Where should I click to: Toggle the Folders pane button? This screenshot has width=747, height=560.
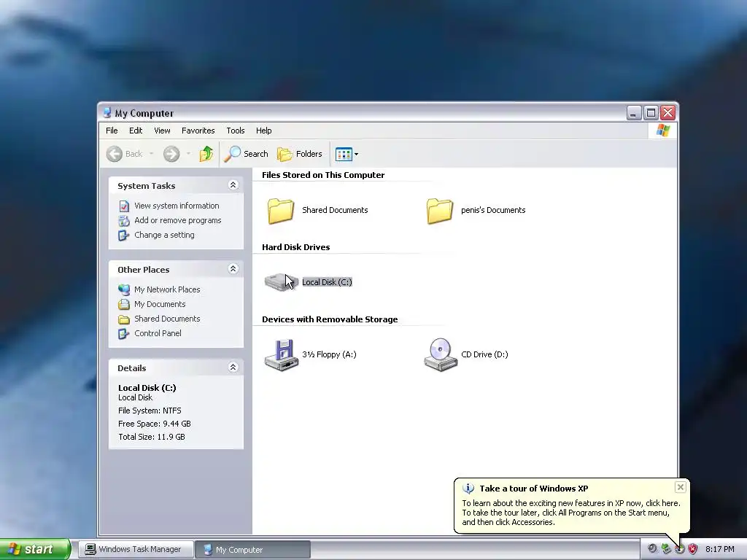tap(300, 154)
